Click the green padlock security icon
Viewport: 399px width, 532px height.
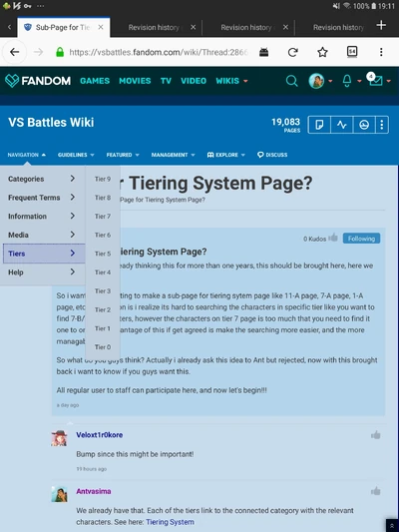60,52
